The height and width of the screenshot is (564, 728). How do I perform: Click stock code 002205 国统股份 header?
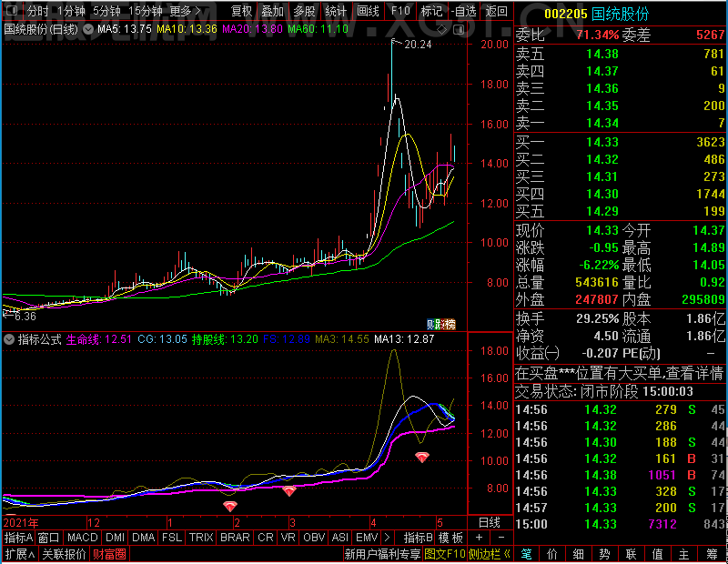click(x=596, y=14)
